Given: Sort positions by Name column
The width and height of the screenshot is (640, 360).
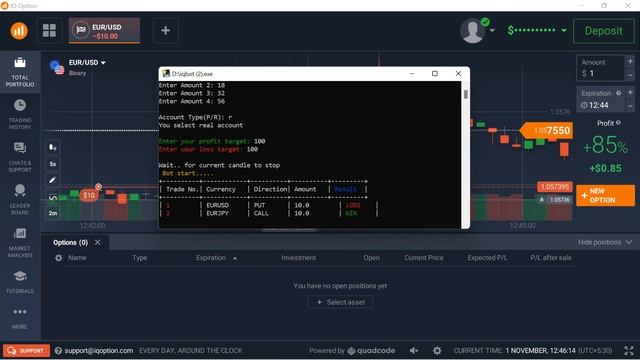Looking at the screenshot, I should (77, 258).
